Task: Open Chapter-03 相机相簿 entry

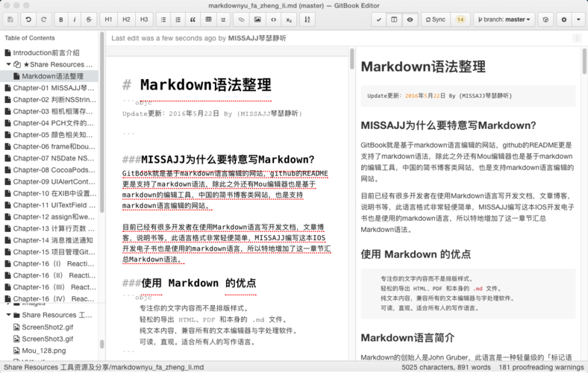Action: pyautogui.click(x=49, y=111)
